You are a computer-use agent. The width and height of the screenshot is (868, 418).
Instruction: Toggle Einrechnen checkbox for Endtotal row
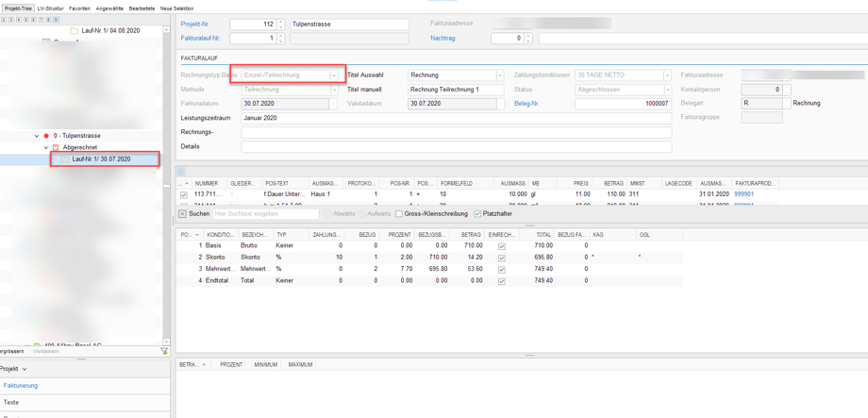click(502, 281)
